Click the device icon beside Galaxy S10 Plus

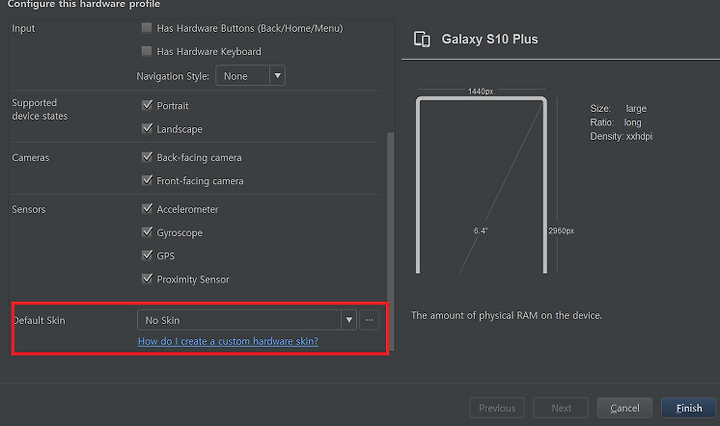pyautogui.click(x=422, y=39)
